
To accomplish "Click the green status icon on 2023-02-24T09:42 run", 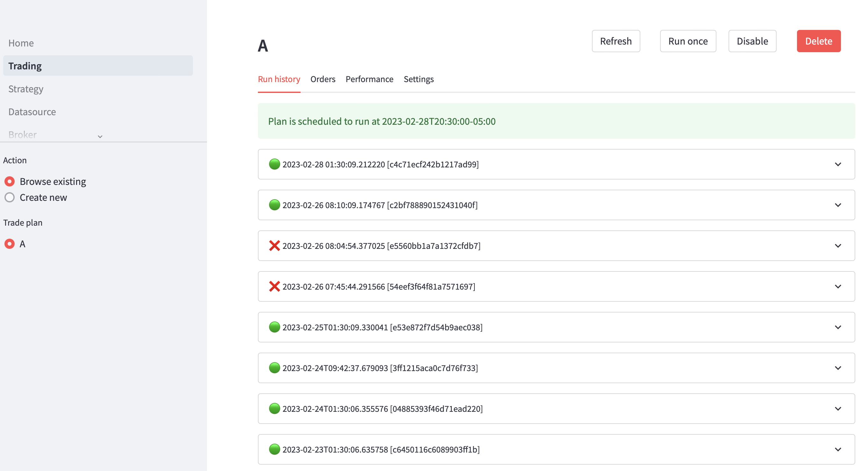I will pos(274,368).
